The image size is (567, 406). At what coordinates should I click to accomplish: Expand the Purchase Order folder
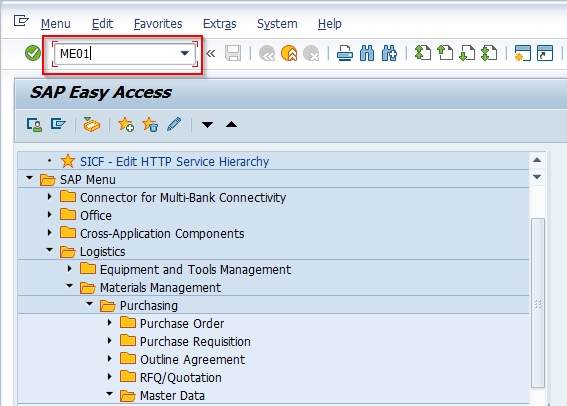click(x=110, y=323)
